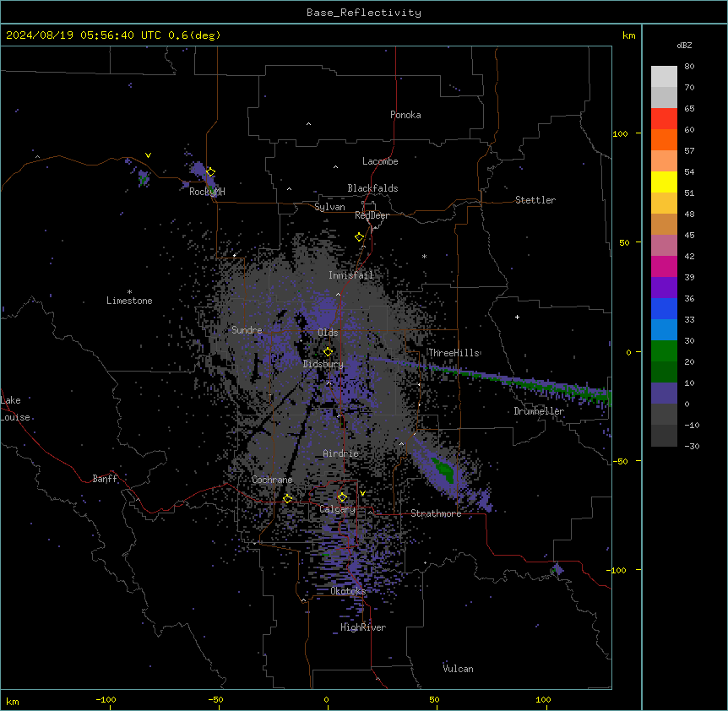Select the Sundre label
This screenshot has height=711, width=728.
tap(247, 330)
